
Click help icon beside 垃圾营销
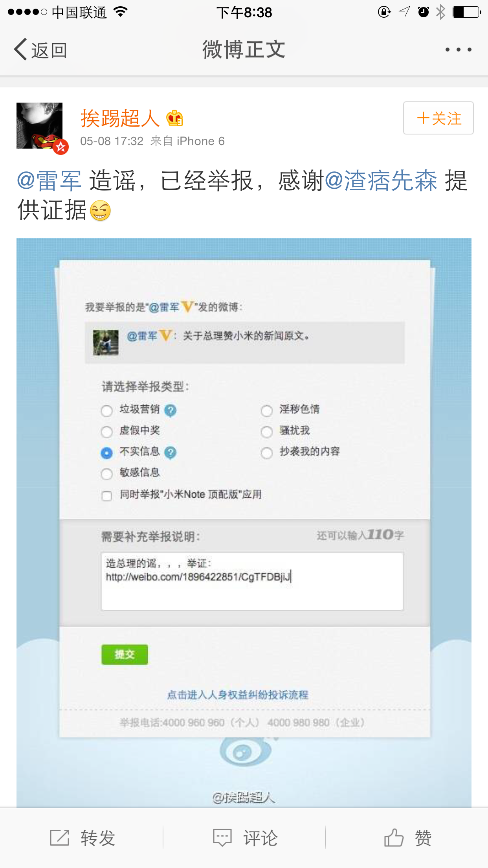[170, 410]
